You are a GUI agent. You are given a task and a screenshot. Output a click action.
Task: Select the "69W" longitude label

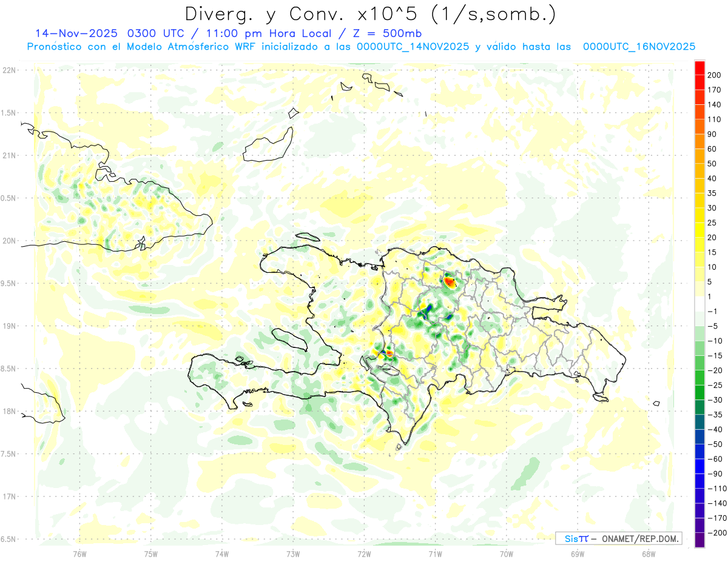click(578, 554)
